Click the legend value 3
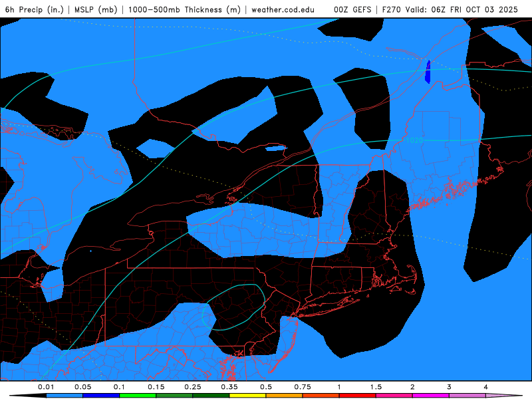Viewport: 532px width, 399px height. (450, 387)
